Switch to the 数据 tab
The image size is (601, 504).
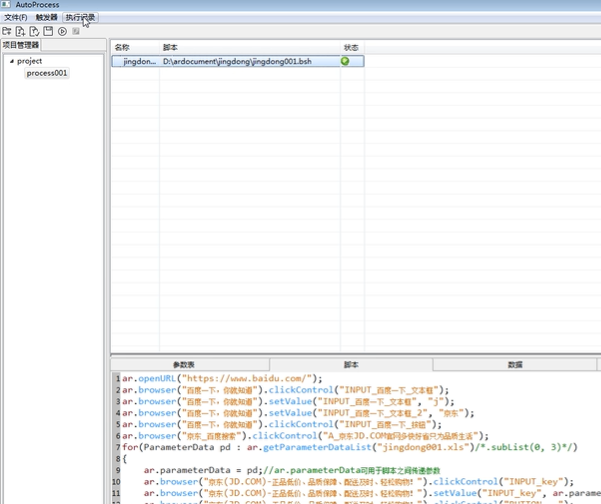514,365
